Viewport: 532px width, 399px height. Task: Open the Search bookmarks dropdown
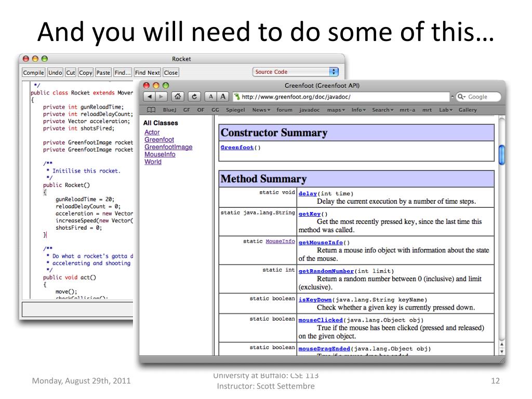[383, 110]
